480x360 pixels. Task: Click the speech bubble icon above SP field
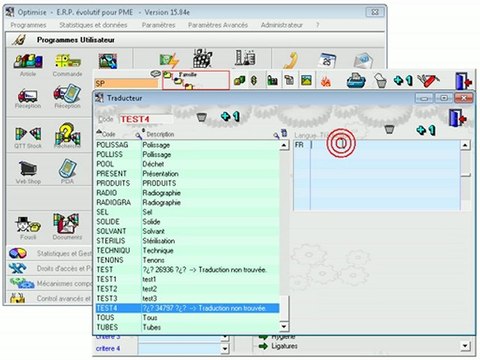coord(155,74)
